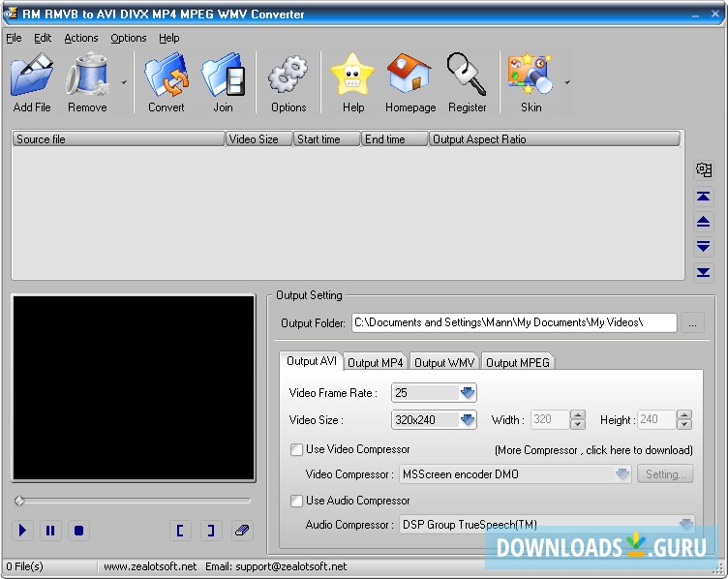Screen dimensions: 728x579
Task: Browse for output folder with ellipsis button
Action: click(x=692, y=322)
